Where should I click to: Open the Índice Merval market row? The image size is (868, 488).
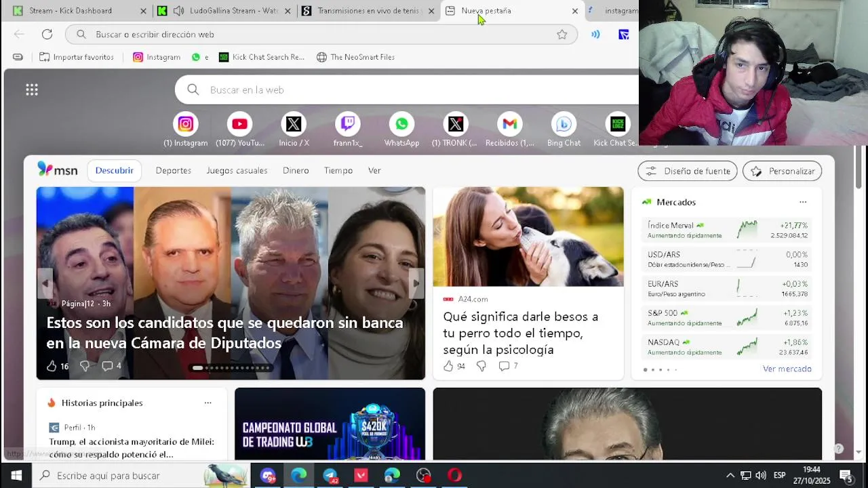tap(728, 230)
